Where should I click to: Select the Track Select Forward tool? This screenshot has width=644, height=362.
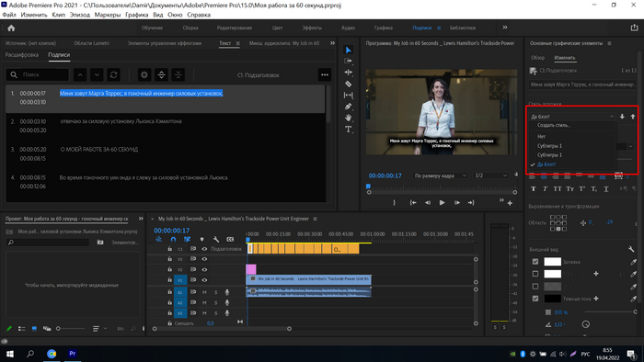349,61
